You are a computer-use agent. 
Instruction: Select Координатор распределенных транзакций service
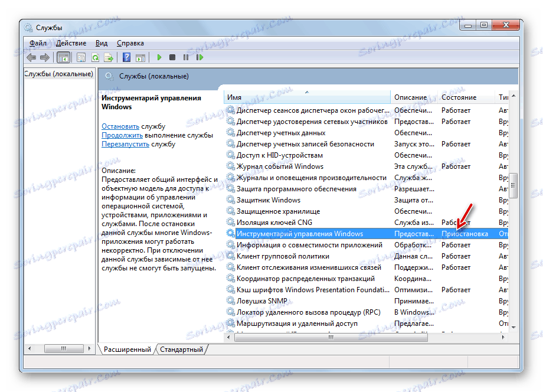[x=367, y=279]
